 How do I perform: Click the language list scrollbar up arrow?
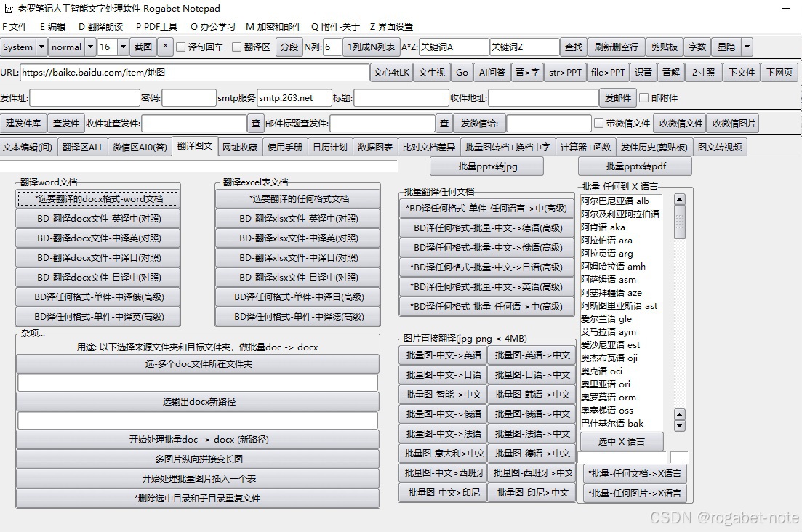[679, 199]
